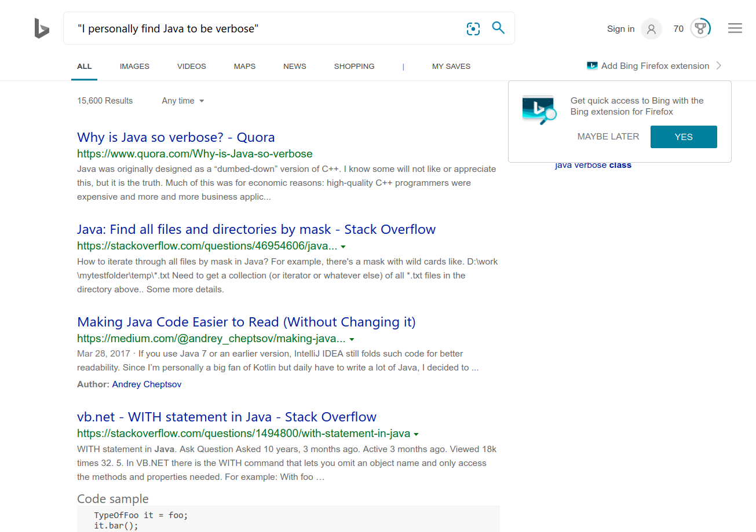Open author link Andrey Cheptsov
Viewport: 756px width, 532px height.
[x=147, y=384]
